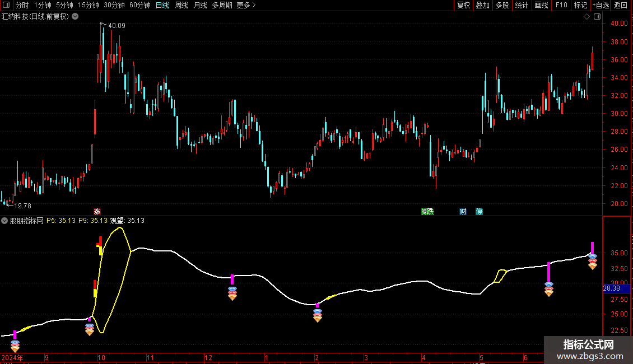Click the 35.00 indicator axis label
Viewport: 633px width, 364px height.
pos(619,253)
